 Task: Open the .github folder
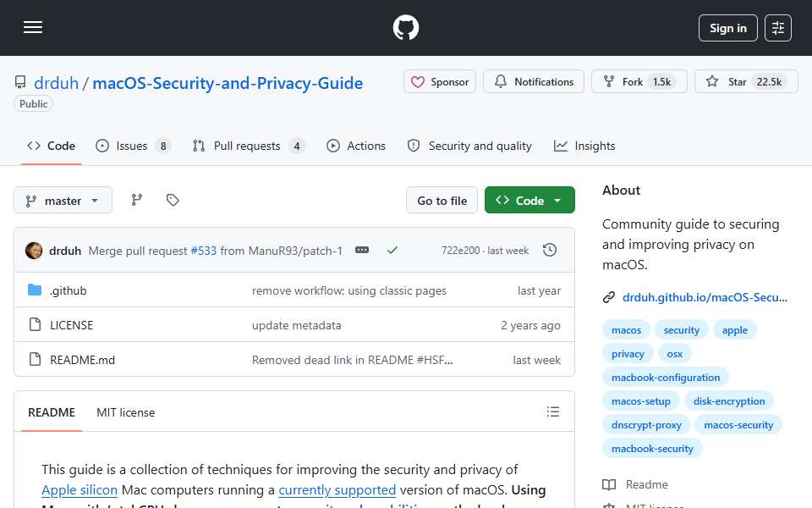tap(68, 290)
